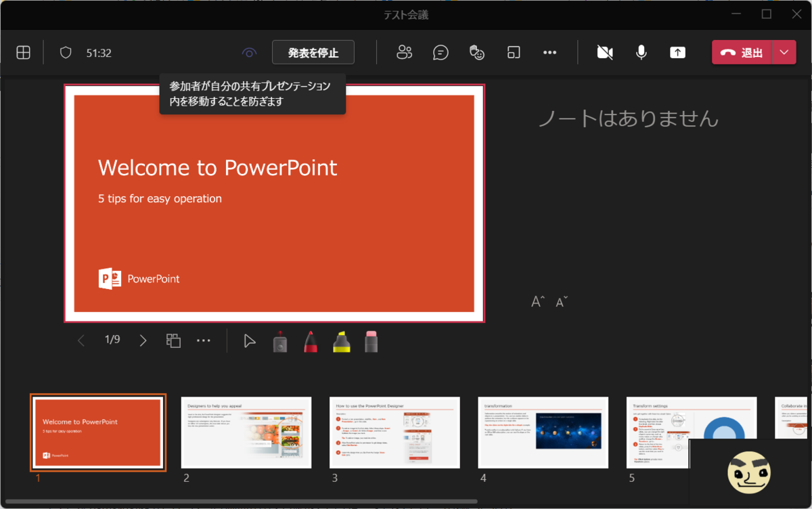Select the pink eraser tool

371,341
